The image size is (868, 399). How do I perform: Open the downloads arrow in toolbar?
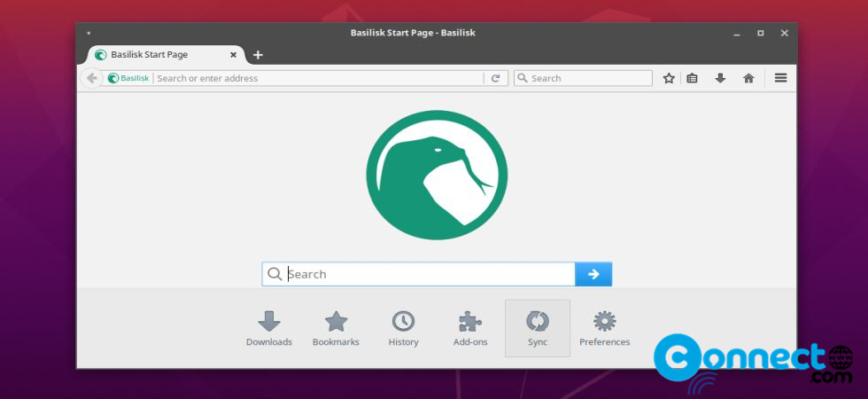pos(720,78)
